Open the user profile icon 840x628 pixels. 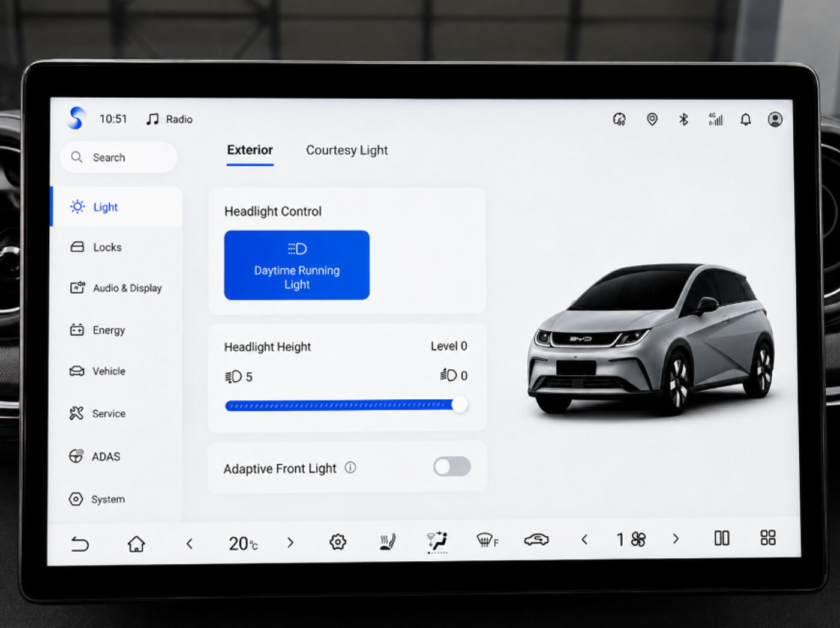click(x=775, y=119)
